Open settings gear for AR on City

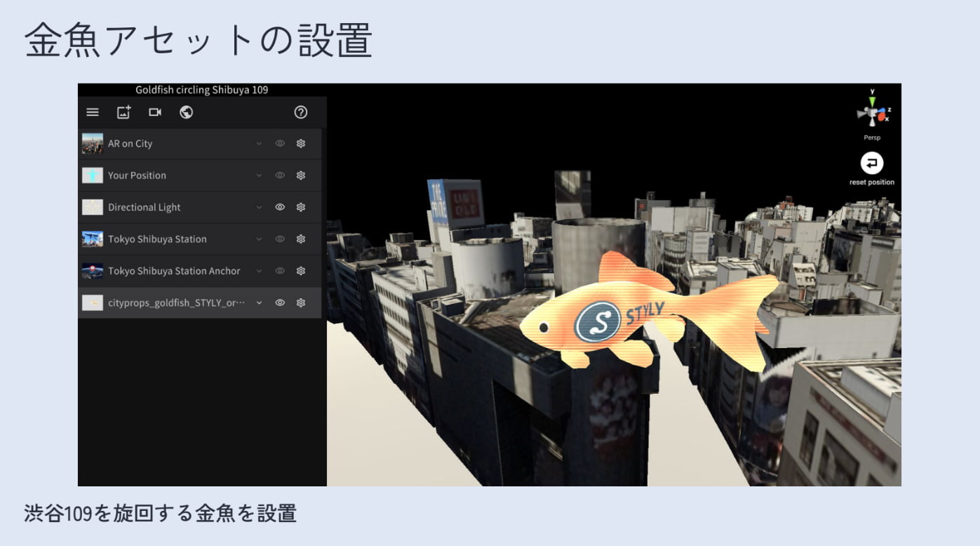point(301,143)
